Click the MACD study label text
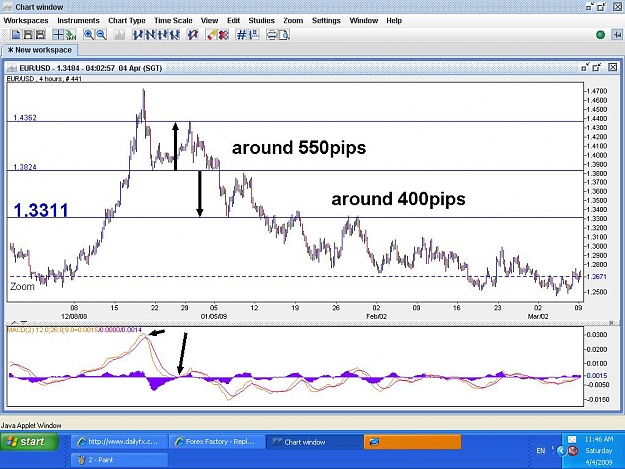 click(74, 330)
